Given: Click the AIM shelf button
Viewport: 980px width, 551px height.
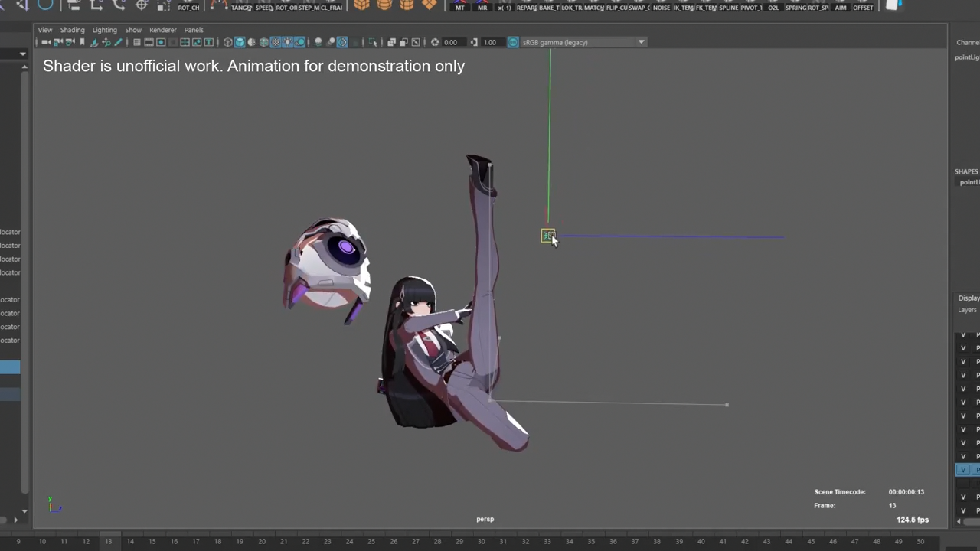Looking at the screenshot, I should point(841,6).
